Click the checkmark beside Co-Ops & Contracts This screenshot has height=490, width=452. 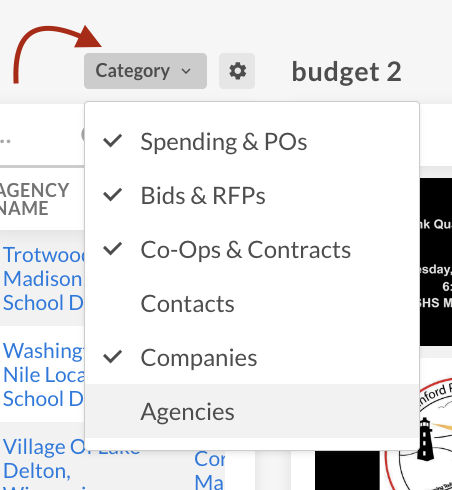tap(113, 249)
